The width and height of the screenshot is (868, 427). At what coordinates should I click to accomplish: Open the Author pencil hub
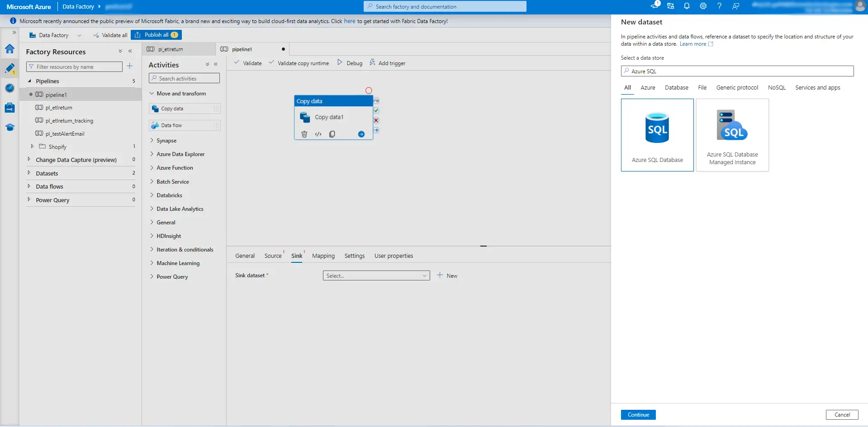[9, 68]
